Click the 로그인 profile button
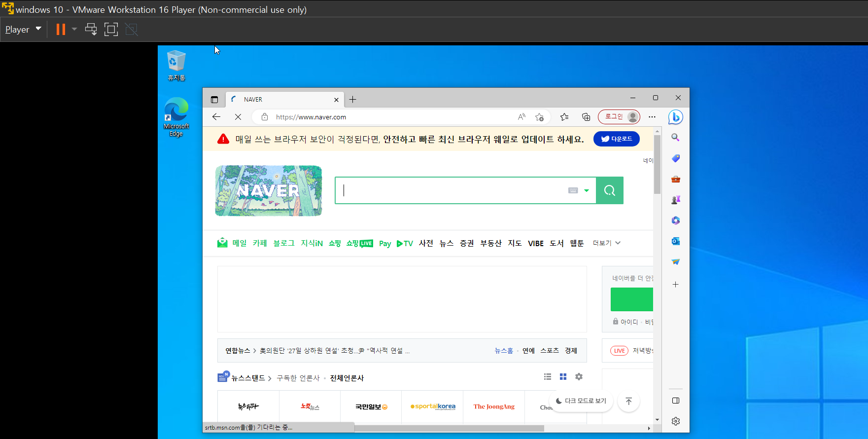Screen dimensions: 868x439 coord(619,117)
